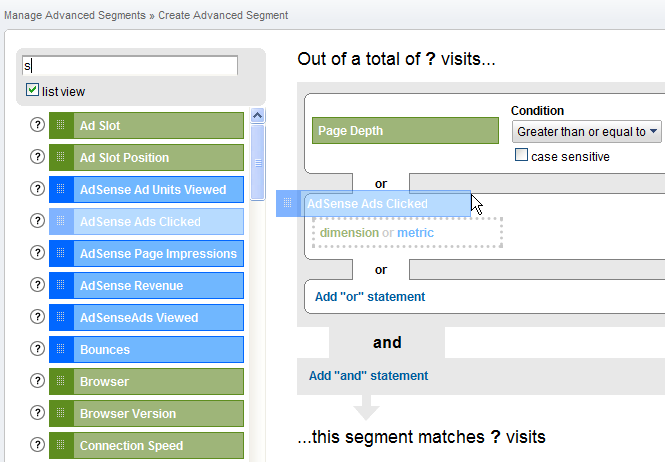Click the metrics list scrollbar thumb
Image resolution: width=665 pixels, height=462 pixels.
[257, 162]
